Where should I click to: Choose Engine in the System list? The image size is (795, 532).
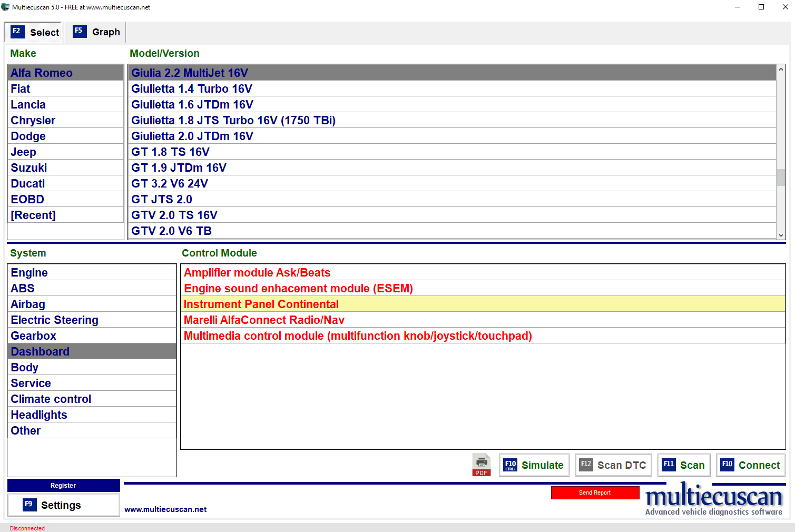(x=30, y=272)
